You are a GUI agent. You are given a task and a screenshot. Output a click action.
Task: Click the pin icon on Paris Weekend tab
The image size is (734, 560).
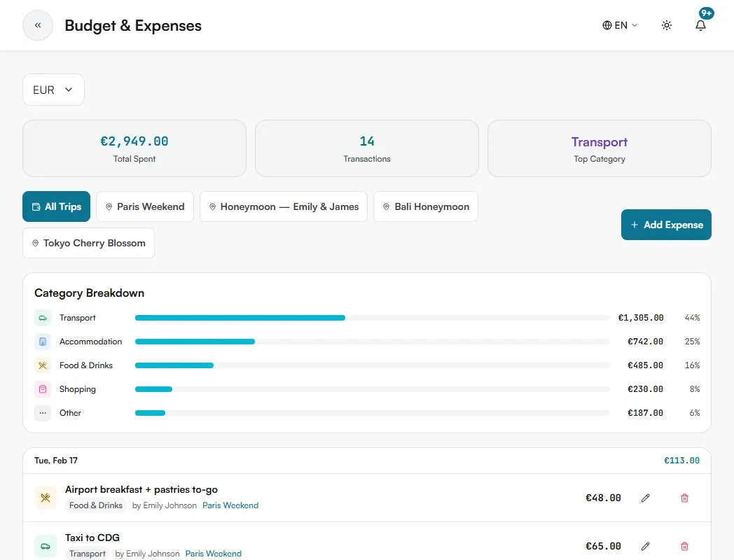tap(109, 206)
